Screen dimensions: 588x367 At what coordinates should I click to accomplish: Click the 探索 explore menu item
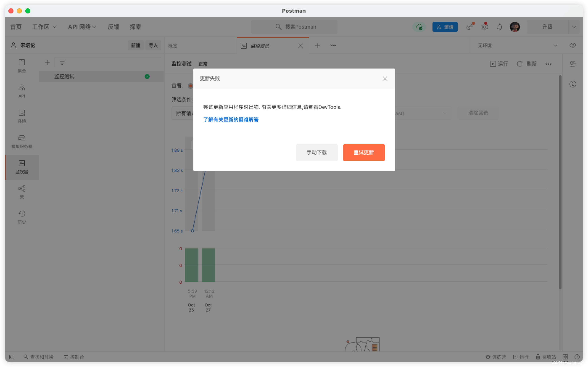click(135, 27)
